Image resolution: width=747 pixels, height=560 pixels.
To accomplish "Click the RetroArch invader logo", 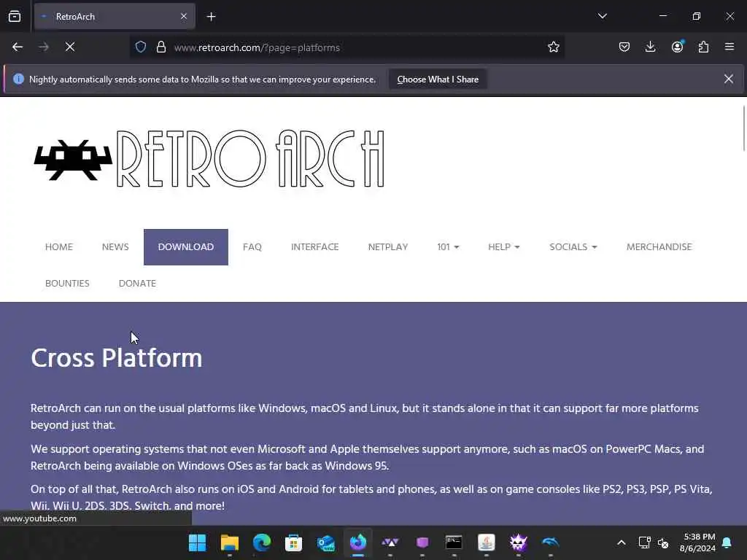I will tap(73, 160).
